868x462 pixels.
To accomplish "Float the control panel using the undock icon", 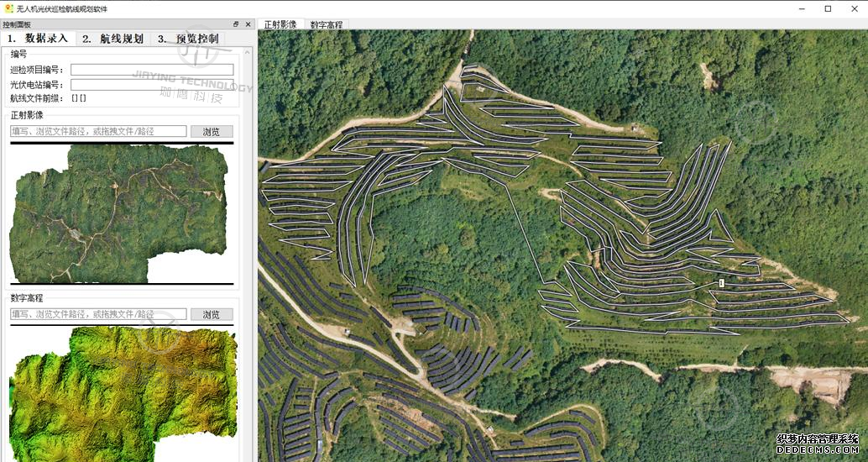I will tap(236, 24).
